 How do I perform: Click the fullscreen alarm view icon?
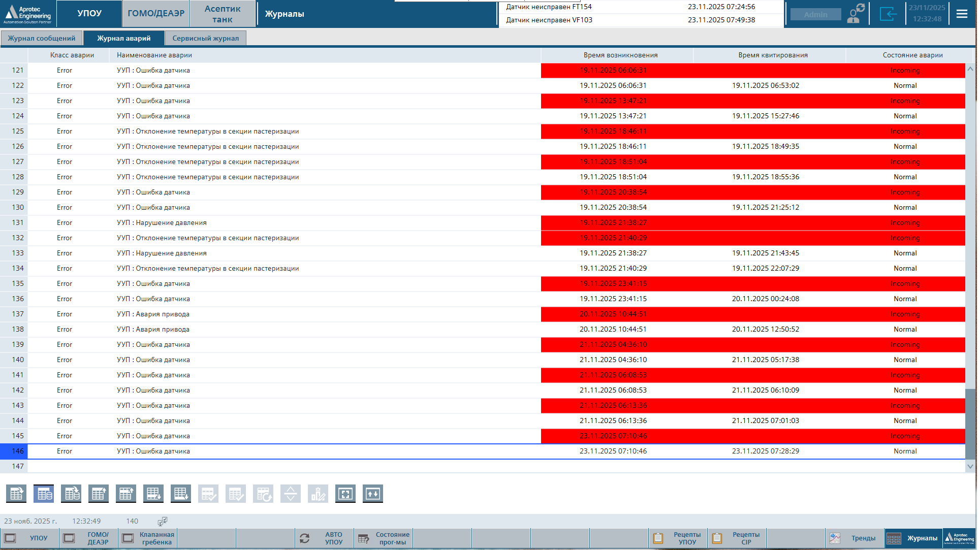(345, 494)
